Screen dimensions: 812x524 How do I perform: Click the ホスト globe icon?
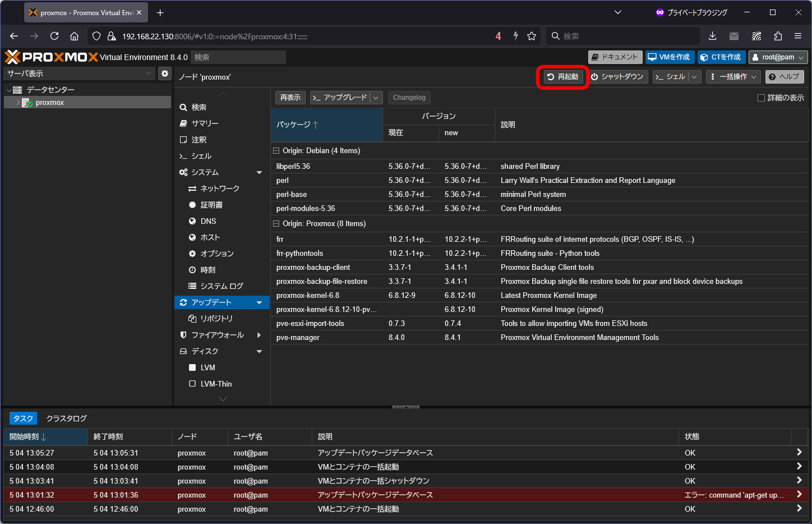click(x=192, y=237)
